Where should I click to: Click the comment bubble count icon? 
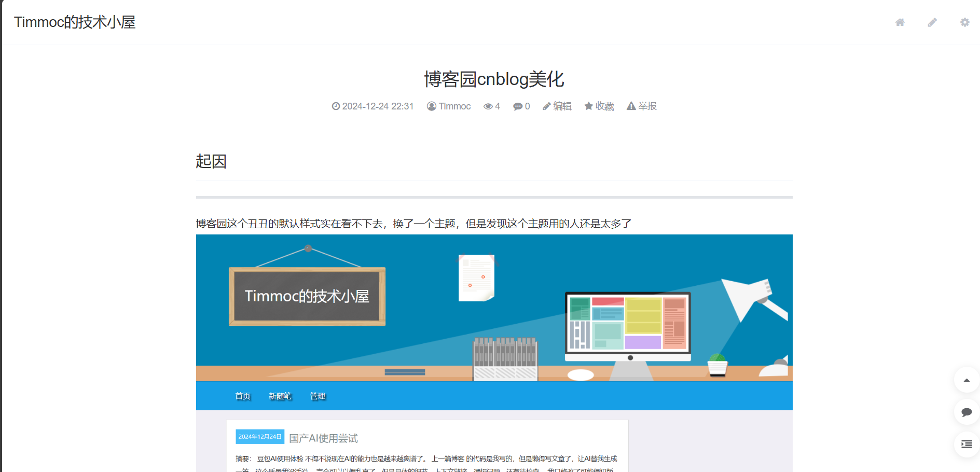(518, 106)
